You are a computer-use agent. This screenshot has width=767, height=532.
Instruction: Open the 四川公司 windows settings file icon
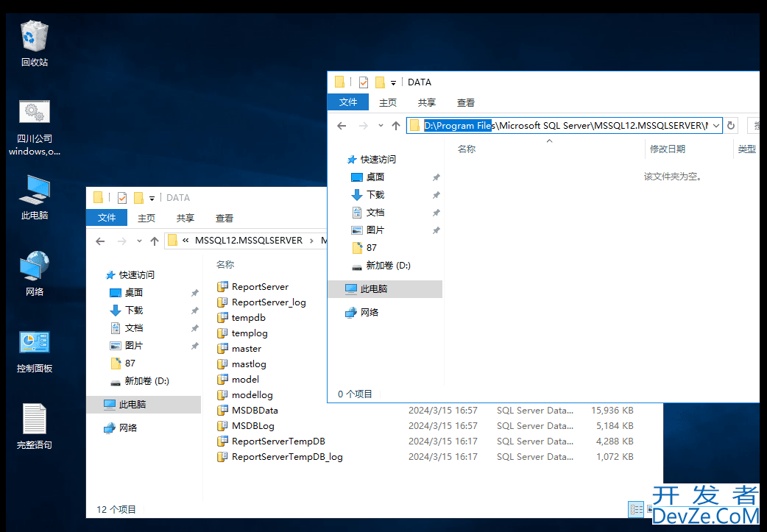pyautogui.click(x=35, y=128)
